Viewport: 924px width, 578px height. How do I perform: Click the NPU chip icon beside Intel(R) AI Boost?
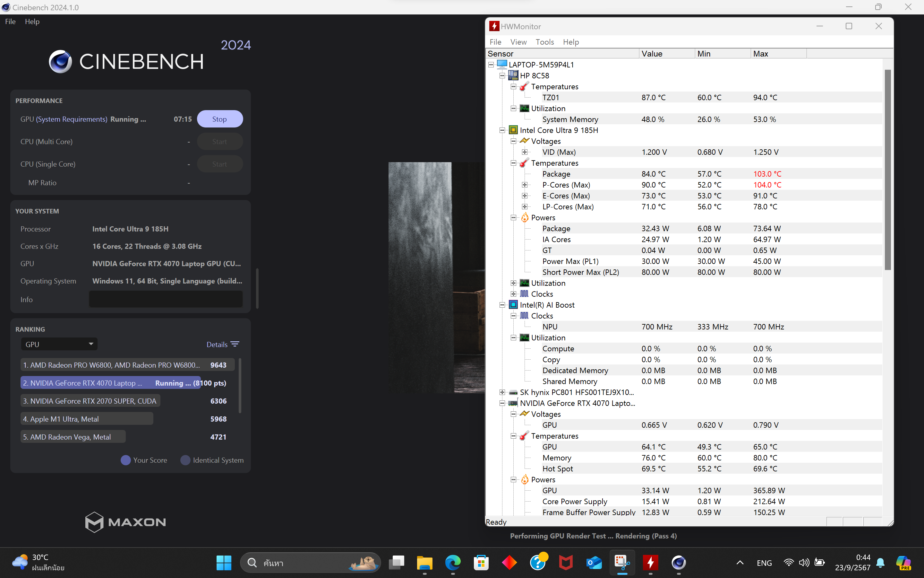pos(513,305)
